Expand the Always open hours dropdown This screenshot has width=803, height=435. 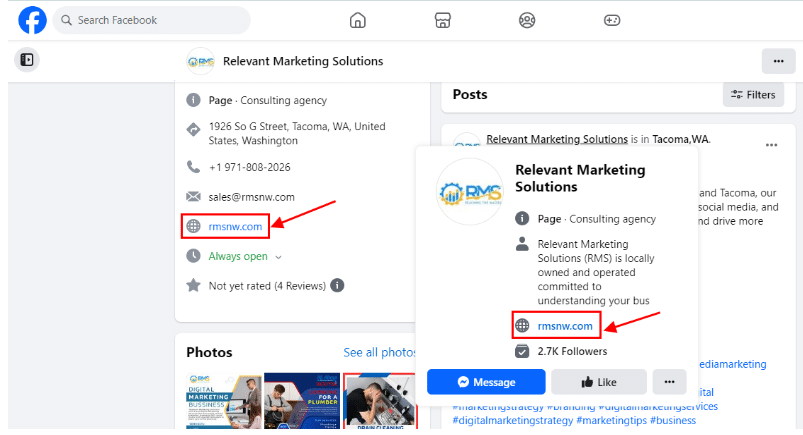click(278, 257)
